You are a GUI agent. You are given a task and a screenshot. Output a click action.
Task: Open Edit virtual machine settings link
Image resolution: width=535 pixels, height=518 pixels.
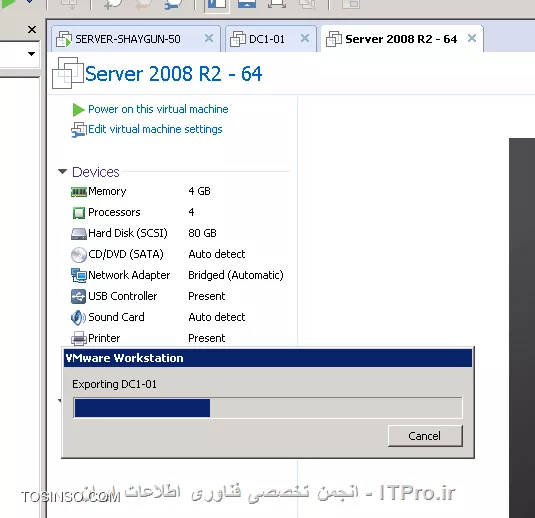coord(155,129)
